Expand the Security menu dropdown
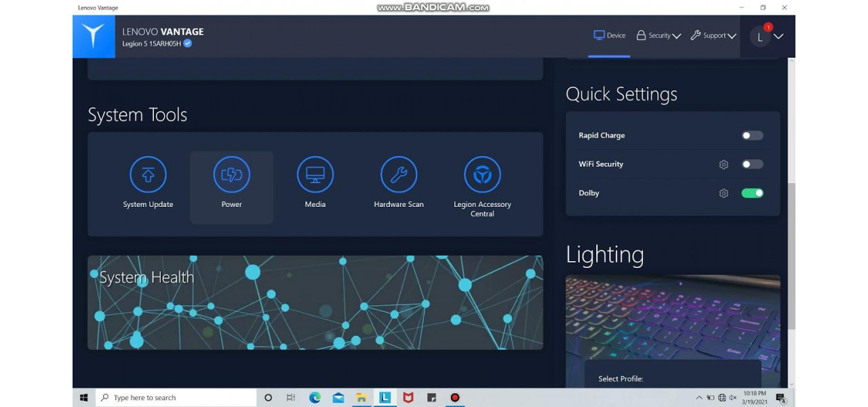This screenshot has height=407, width=868. pos(658,36)
